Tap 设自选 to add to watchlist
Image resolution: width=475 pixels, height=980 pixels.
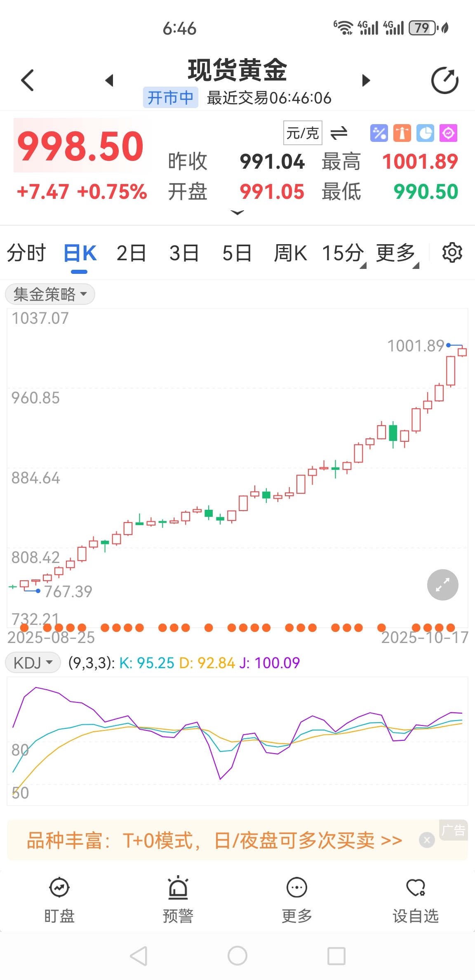click(415, 899)
